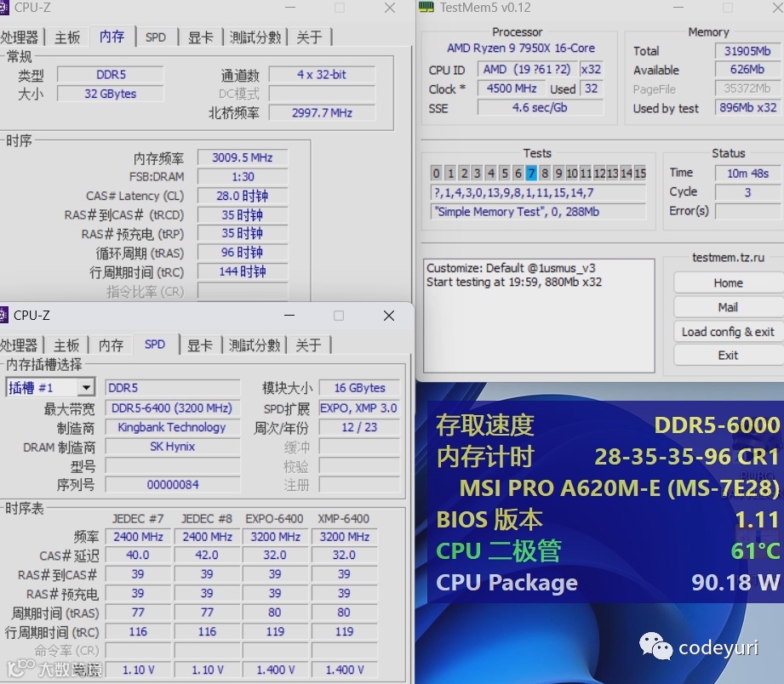Click 2997.7 MHz northbridge frequency value
Image resolution: width=784 pixels, height=684 pixels.
(322, 113)
